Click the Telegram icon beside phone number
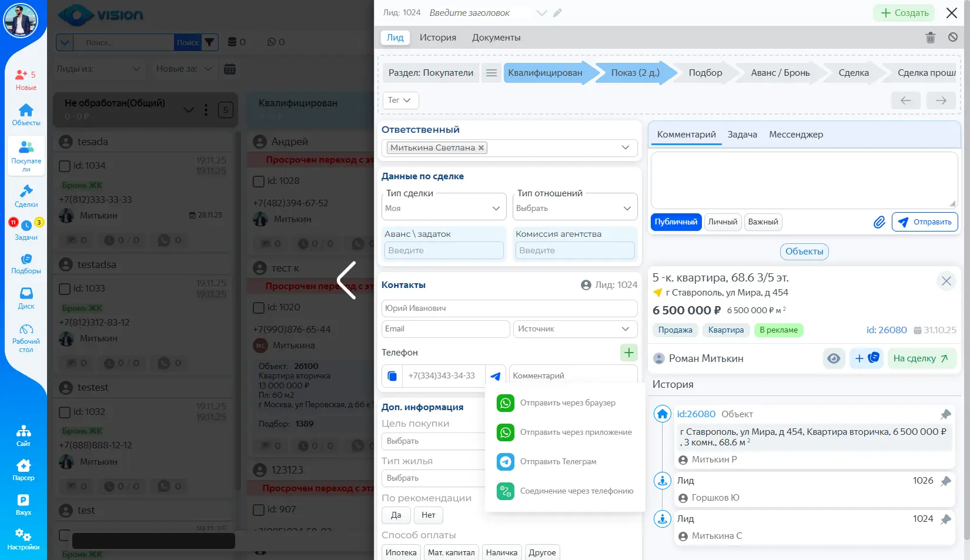The image size is (970, 560). click(x=496, y=376)
